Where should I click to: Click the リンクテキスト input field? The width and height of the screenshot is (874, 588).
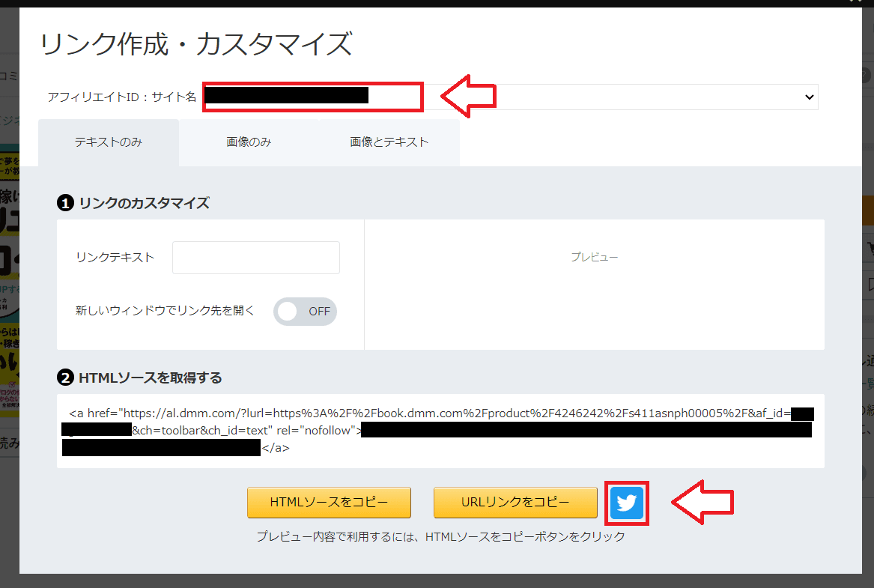pos(255,257)
